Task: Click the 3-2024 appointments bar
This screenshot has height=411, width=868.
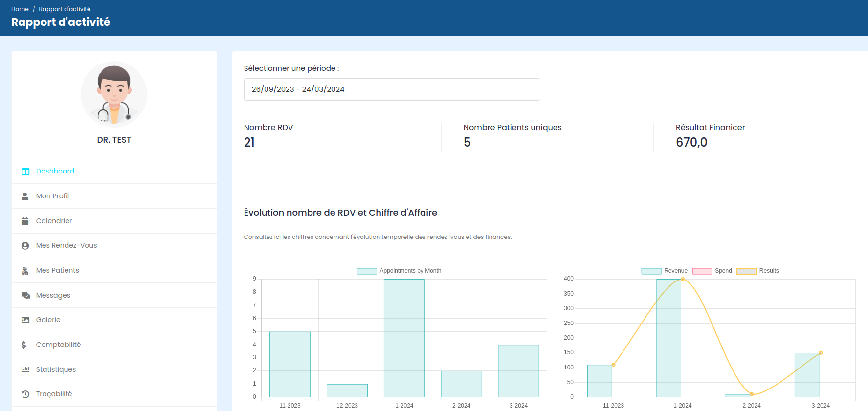Action: point(519,371)
